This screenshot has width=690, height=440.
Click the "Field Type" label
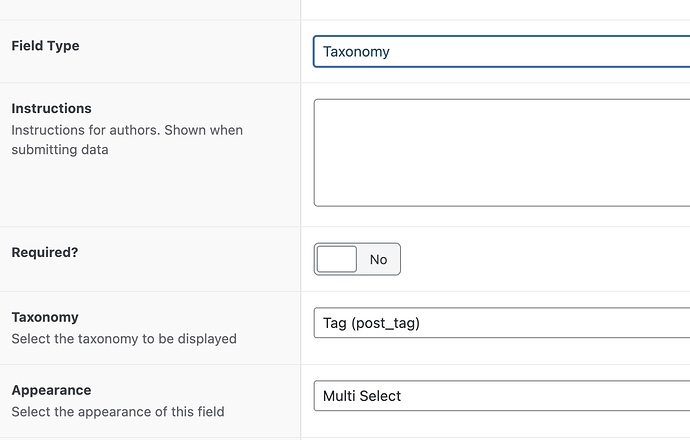[x=45, y=46]
